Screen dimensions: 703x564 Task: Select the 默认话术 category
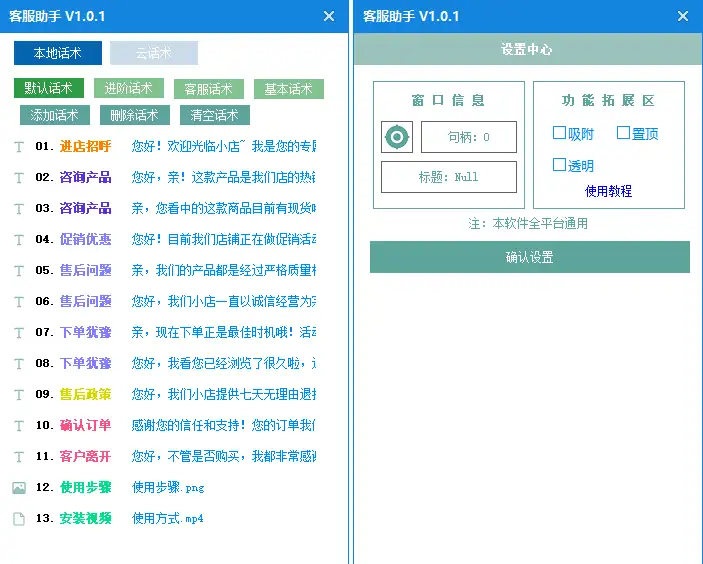pyautogui.click(x=49, y=89)
